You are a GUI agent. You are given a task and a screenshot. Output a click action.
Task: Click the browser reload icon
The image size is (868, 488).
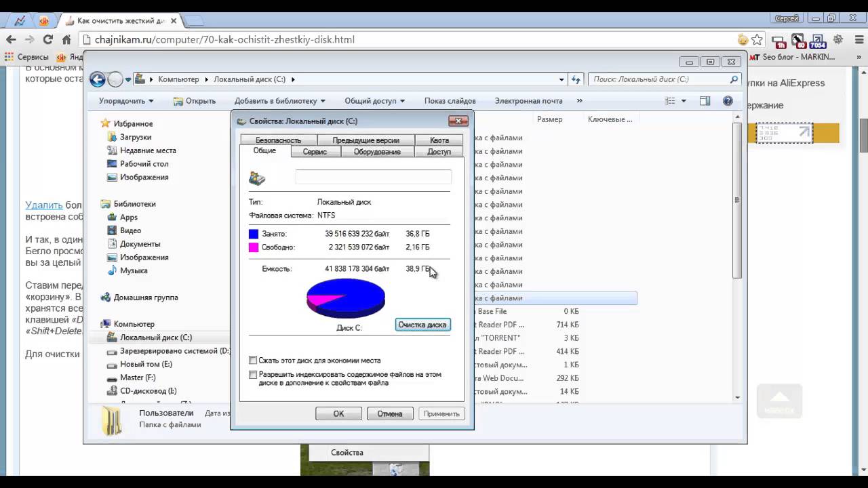coord(47,39)
